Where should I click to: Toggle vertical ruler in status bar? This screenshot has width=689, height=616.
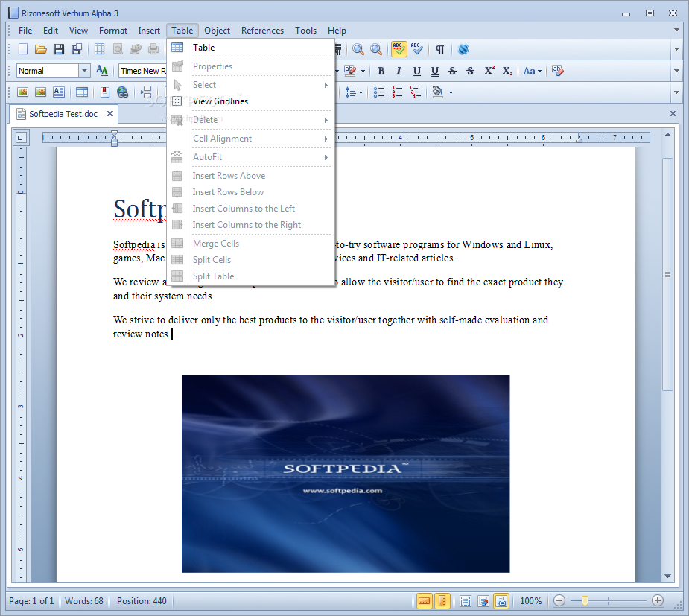pyautogui.click(x=442, y=600)
